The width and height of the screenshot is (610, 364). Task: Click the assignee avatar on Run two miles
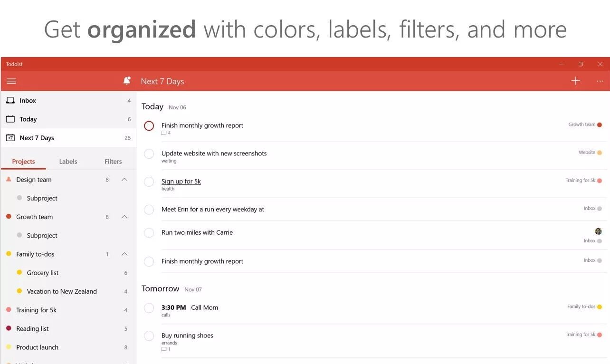[x=598, y=231]
